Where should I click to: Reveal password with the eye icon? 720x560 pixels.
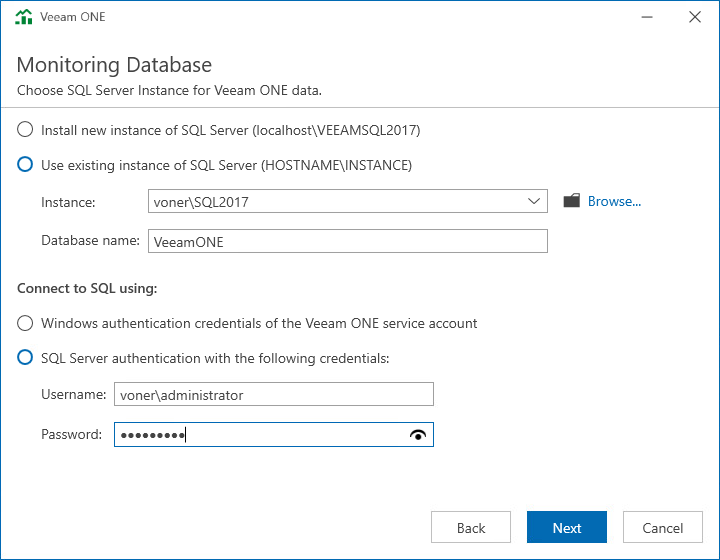coord(418,435)
